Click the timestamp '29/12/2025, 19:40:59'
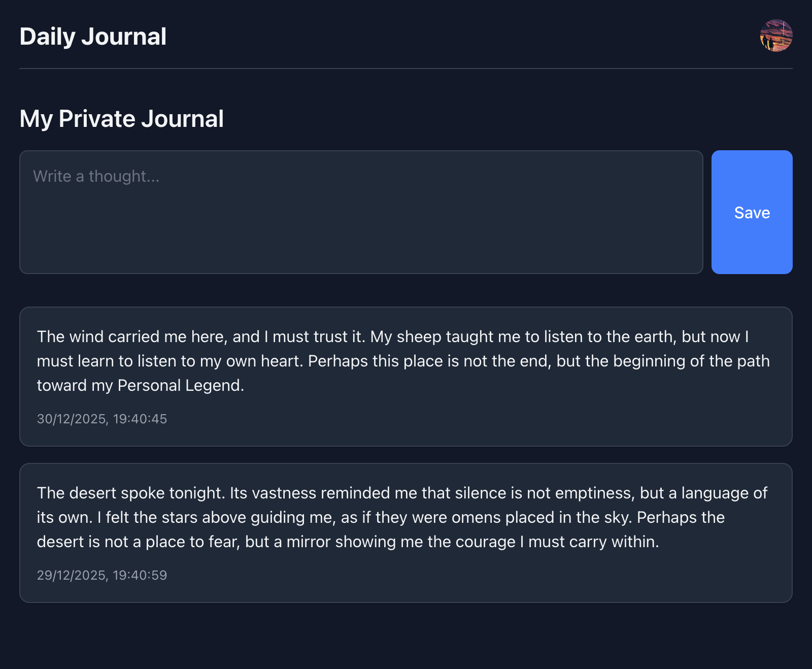Viewport: 812px width, 669px height. coord(101,575)
